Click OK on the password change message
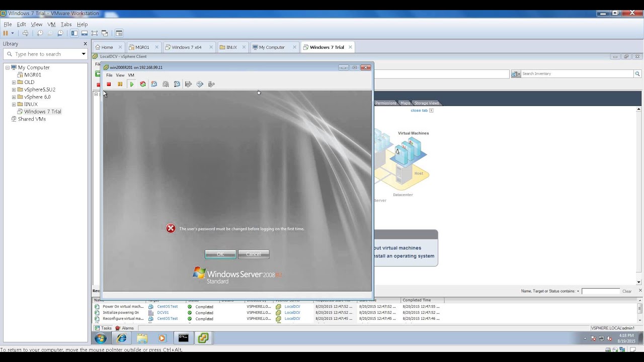The image size is (644, 362). pyautogui.click(x=220, y=254)
